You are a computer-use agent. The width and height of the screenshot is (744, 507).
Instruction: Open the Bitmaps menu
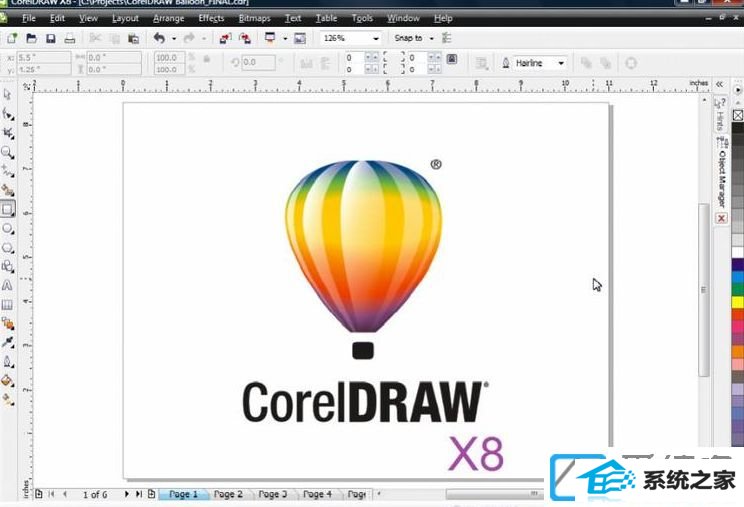254,18
